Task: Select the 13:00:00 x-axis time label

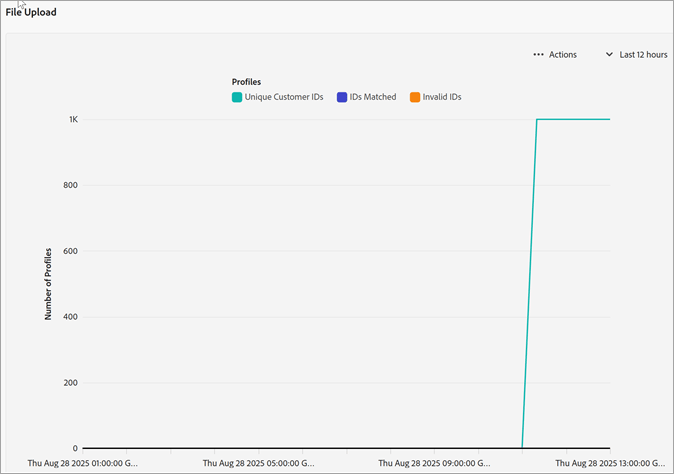Action: pos(610,463)
